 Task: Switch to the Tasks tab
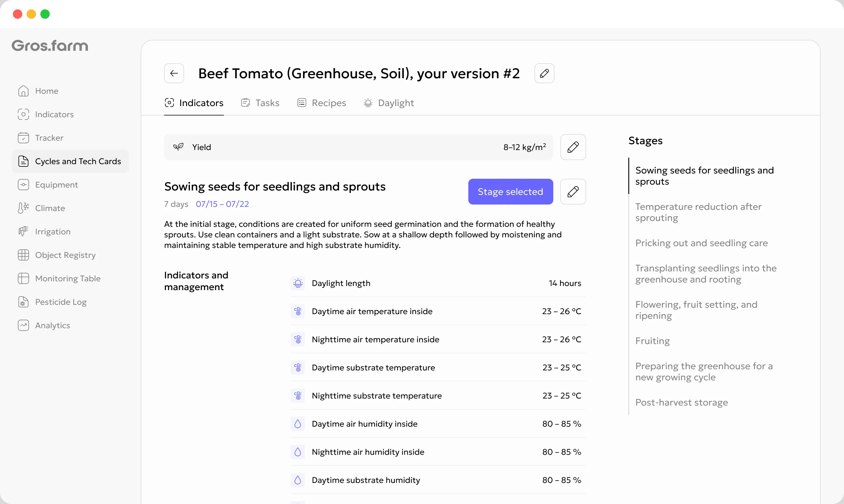click(x=260, y=103)
